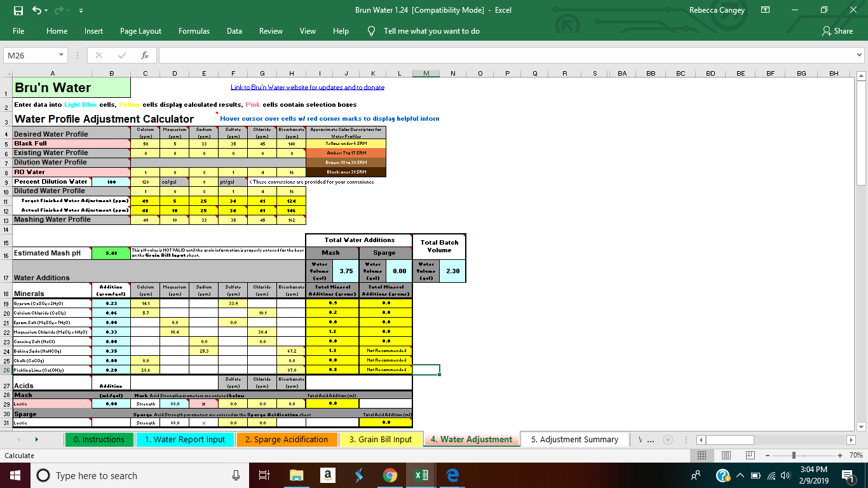Screen dimensions: 868x488
Task: Expand the formula bar with the chevron
Action: 860,55
